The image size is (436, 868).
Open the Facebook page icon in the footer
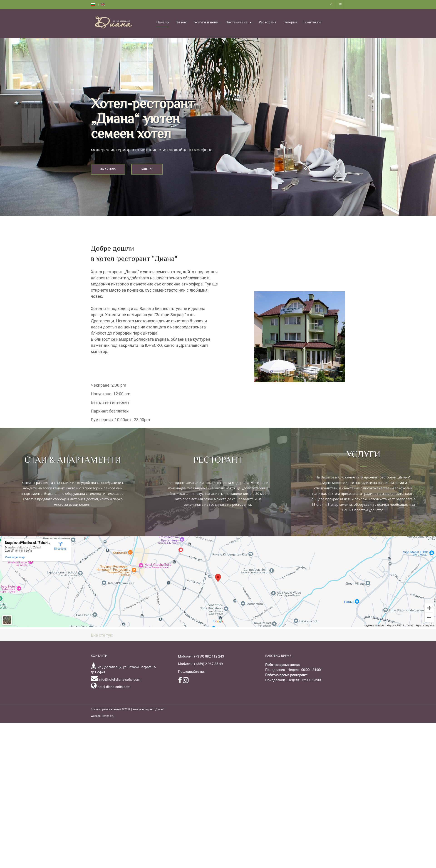click(180, 680)
